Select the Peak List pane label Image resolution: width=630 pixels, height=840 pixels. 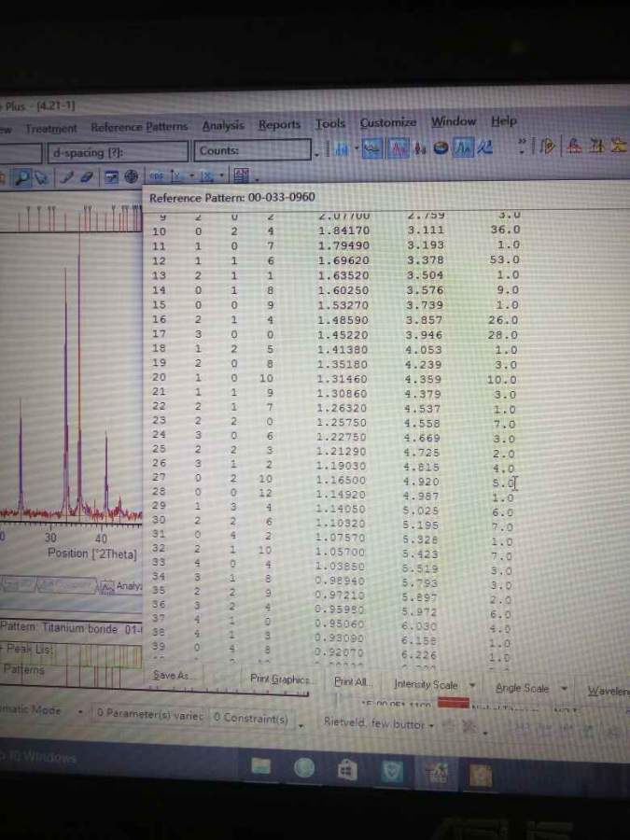tap(28, 649)
